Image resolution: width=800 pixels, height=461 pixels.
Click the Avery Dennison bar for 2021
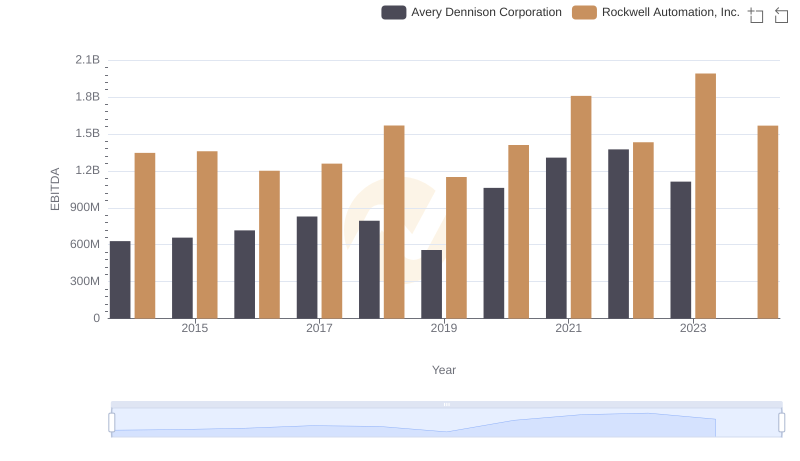pyautogui.click(x=556, y=238)
